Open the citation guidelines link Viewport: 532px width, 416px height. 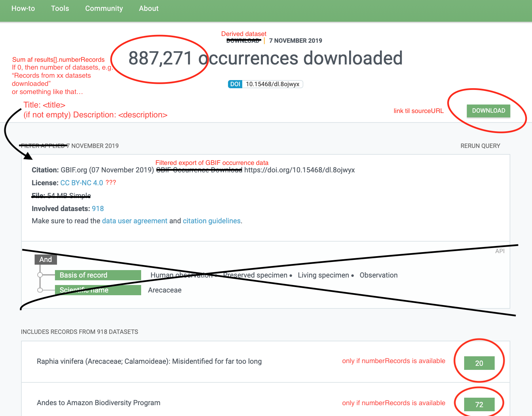pos(212,221)
